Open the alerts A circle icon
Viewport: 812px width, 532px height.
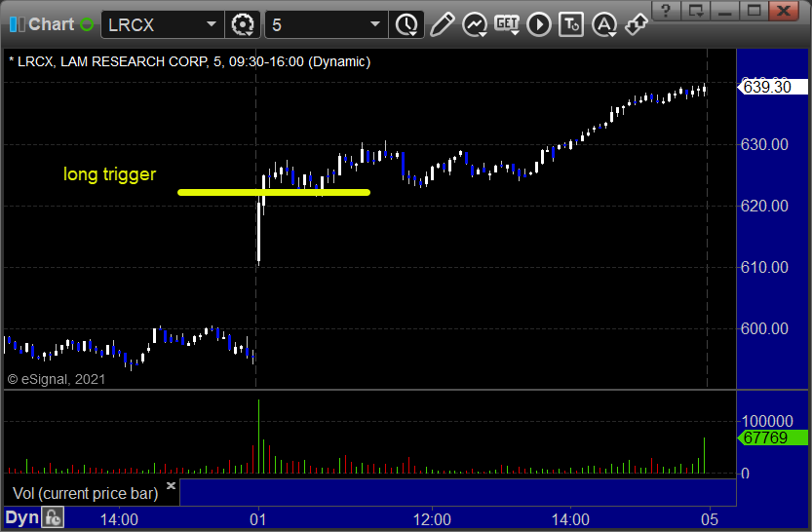(603, 24)
